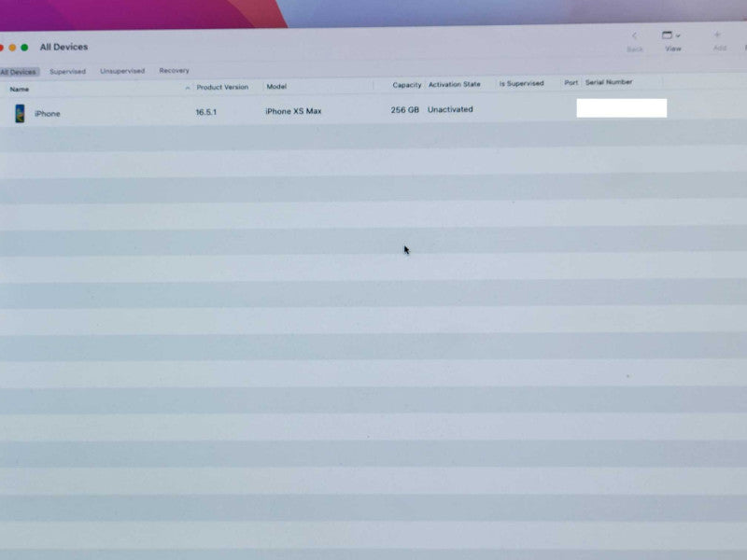Switch to the Recovery tab
The width and height of the screenshot is (747, 560).
coord(174,71)
